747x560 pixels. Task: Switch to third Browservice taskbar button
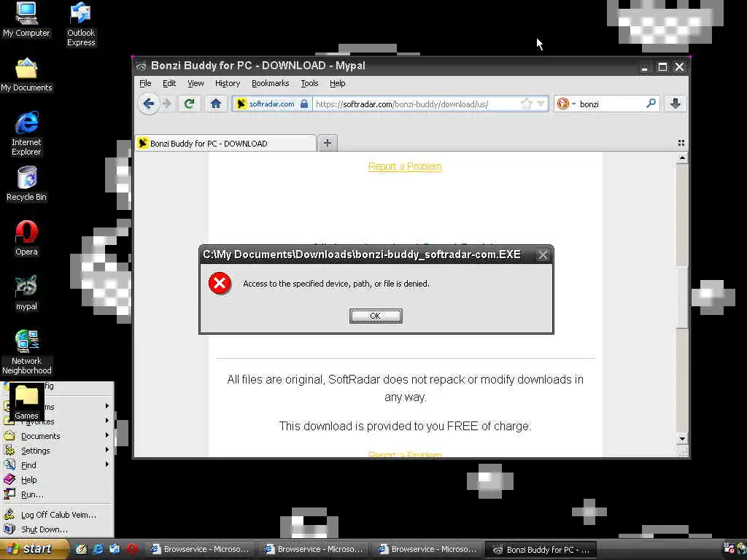coord(427,550)
